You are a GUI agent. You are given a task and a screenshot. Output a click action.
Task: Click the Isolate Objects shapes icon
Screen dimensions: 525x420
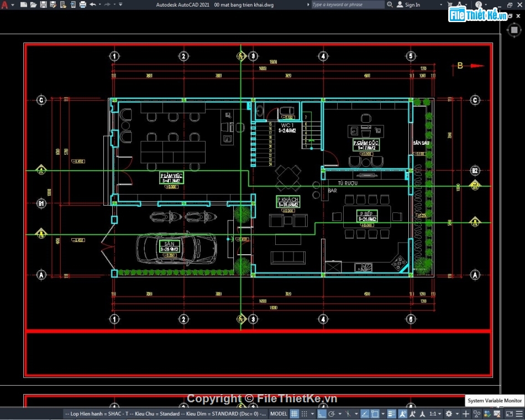pyautogui.click(x=476, y=414)
